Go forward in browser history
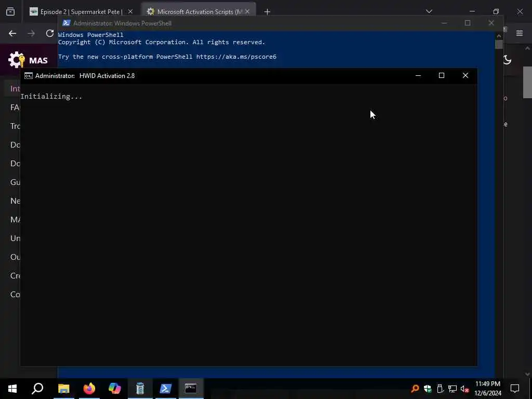The width and height of the screenshot is (532, 399). coord(31,33)
